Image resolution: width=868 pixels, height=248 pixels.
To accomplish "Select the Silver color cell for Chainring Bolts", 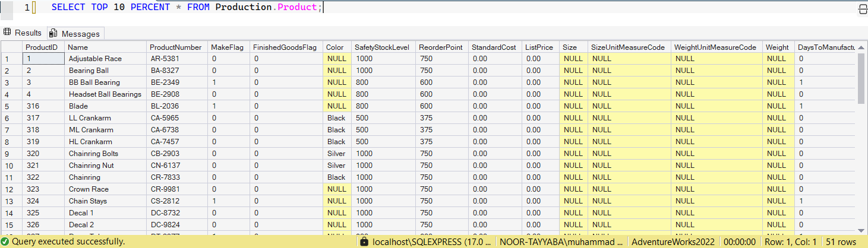I will point(336,154).
